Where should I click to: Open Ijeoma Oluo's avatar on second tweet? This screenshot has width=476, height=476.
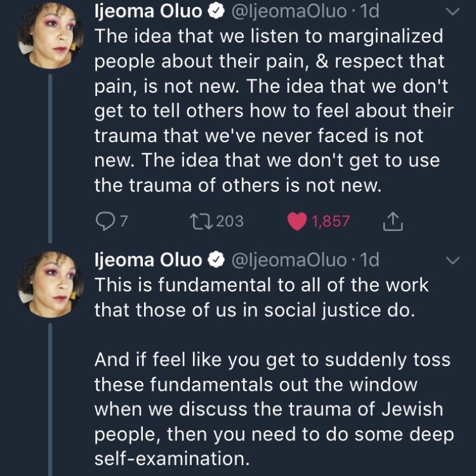tap(50, 284)
